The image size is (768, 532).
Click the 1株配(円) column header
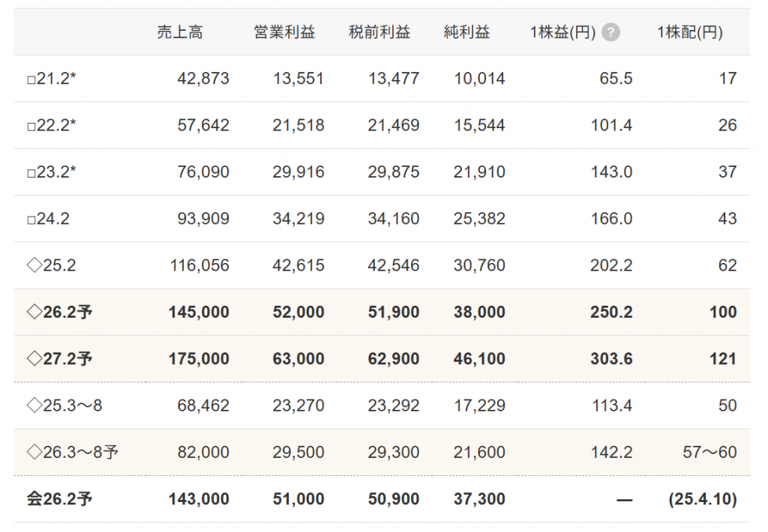pyautogui.click(x=689, y=32)
